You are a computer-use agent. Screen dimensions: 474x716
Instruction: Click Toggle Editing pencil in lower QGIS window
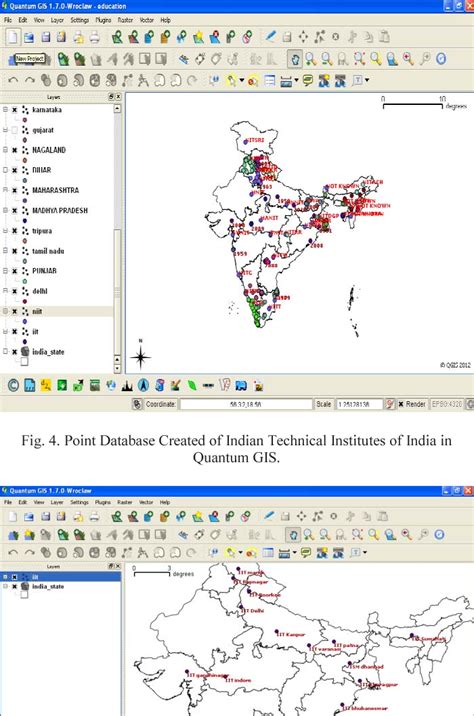[x=269, y=516]
